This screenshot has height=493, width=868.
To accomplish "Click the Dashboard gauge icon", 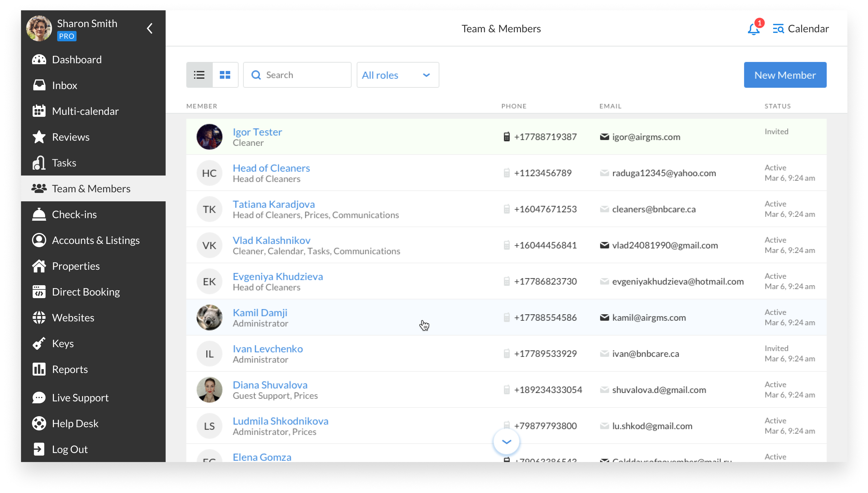I will [39, 60].
